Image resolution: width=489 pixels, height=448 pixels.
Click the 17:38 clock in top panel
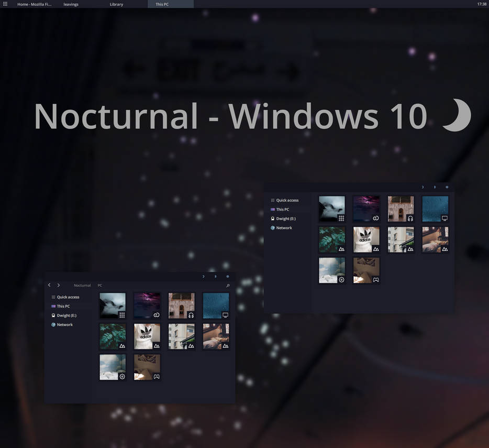point(482,4)
